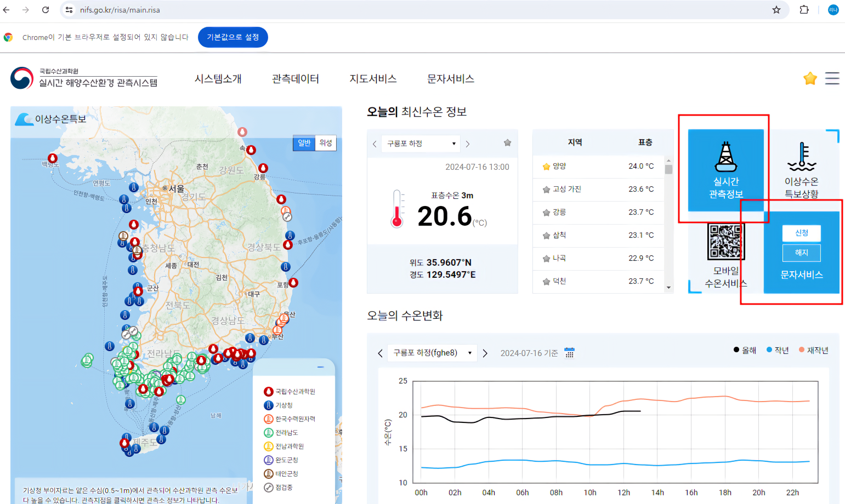The image size is (845, 504).
Task: Toggle star for 덕천 row
Action: click(546, 282)
